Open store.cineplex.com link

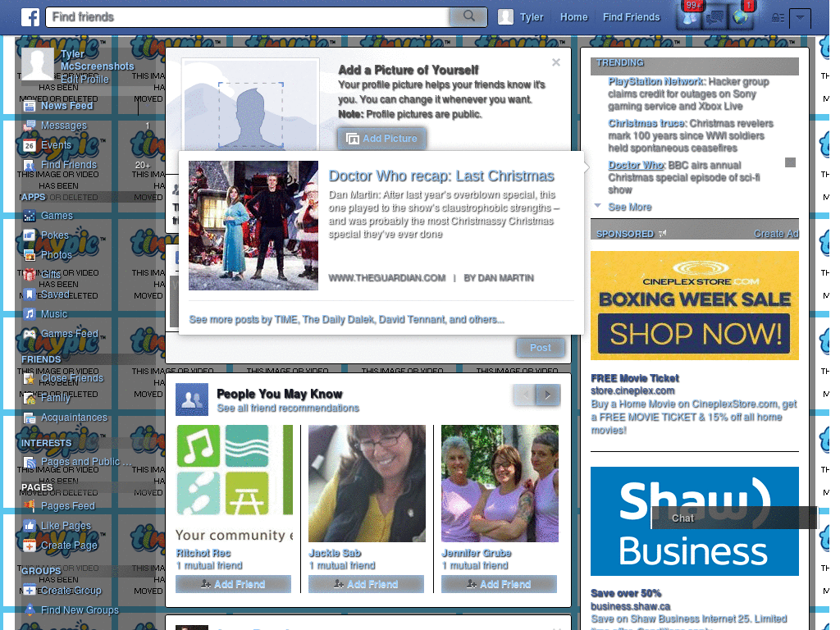632,390
